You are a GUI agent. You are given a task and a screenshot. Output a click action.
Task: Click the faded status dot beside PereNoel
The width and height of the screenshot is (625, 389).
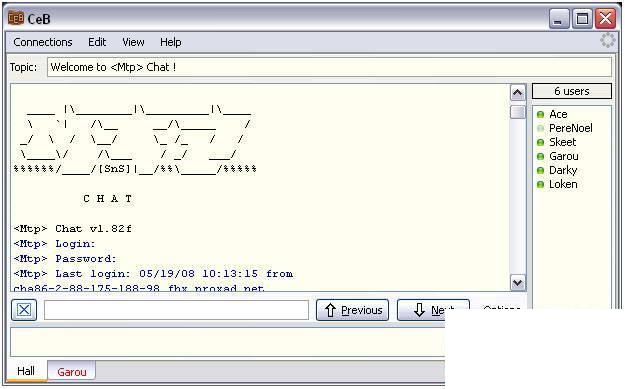540,129
